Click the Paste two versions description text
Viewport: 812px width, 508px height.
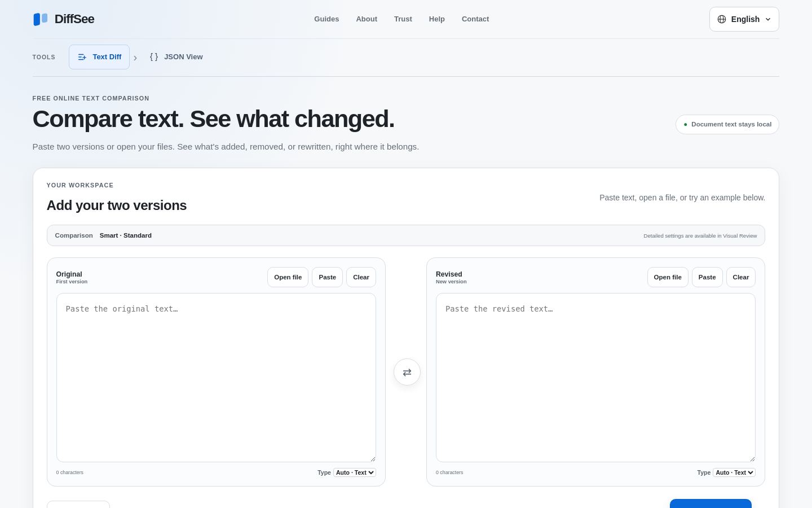click(226, 147)
